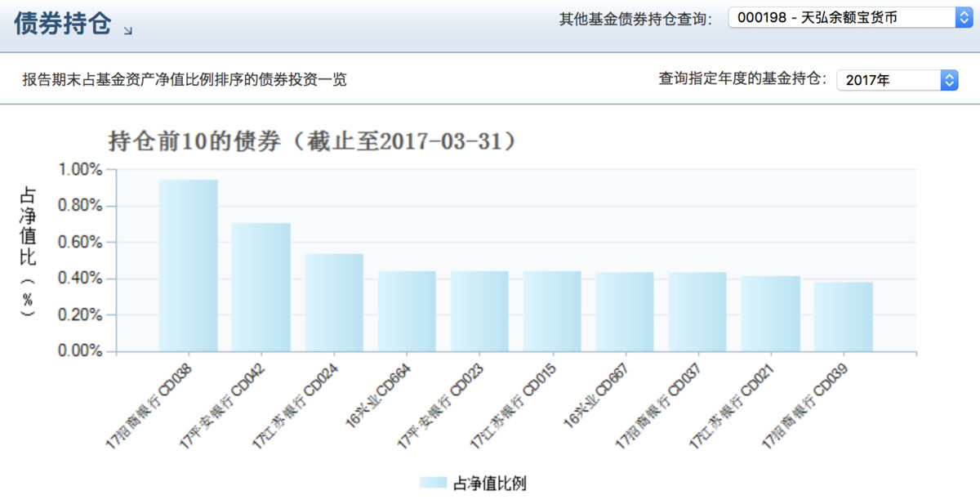Toggle the 占净值比例 legend swatch
Viewport: 980px width, 504px height.
pyautogui.click(x=433, y=483)
